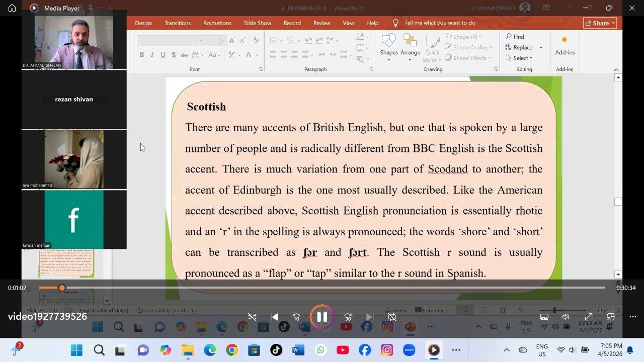Switch Media Player to mini player view

pos(610,317)
